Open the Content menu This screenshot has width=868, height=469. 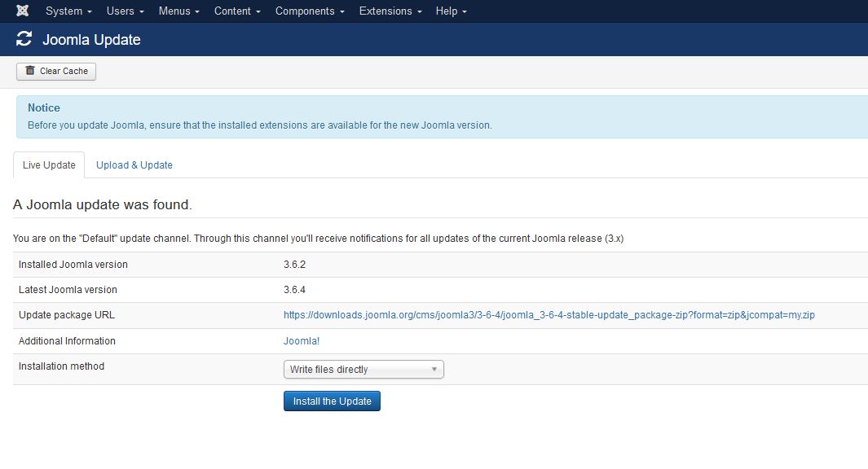coord(232,11)
